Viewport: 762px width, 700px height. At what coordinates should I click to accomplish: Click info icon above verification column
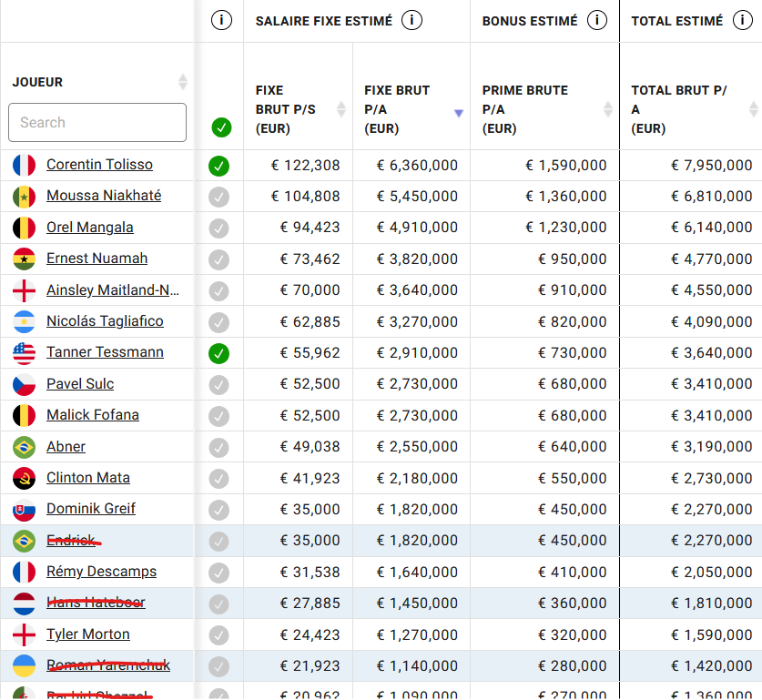point(221,20)
